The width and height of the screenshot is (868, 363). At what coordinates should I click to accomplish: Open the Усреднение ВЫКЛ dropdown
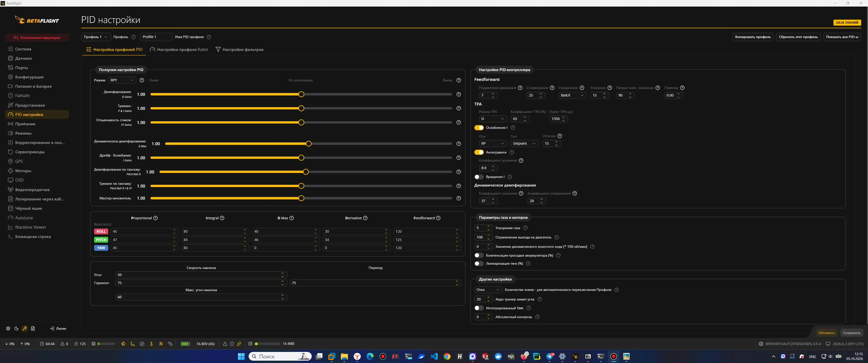(572, 95)
